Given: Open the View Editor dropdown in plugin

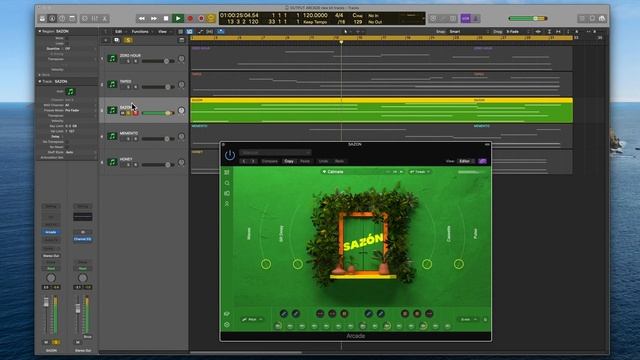Looking at the screenshot, I should tap(466, 161).
